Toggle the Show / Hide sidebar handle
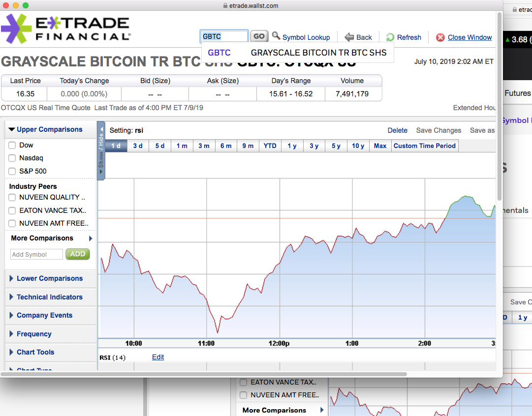Viewport: 532px width, 416px height. point(101,150)
